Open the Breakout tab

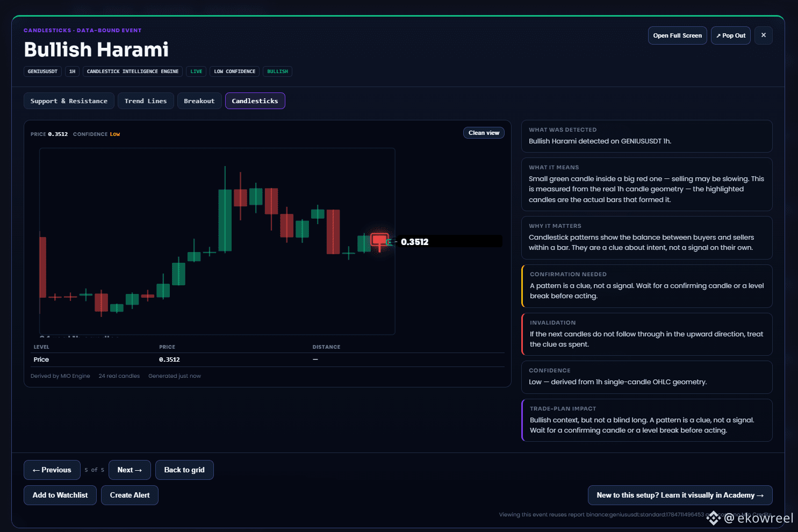(199, 101)
